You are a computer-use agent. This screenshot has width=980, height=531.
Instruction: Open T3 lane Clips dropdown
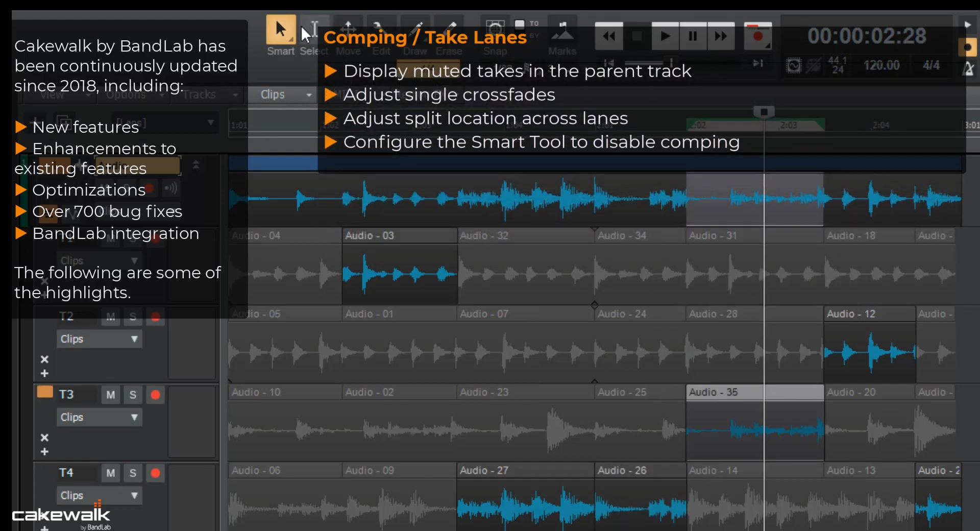pos(99,417)
